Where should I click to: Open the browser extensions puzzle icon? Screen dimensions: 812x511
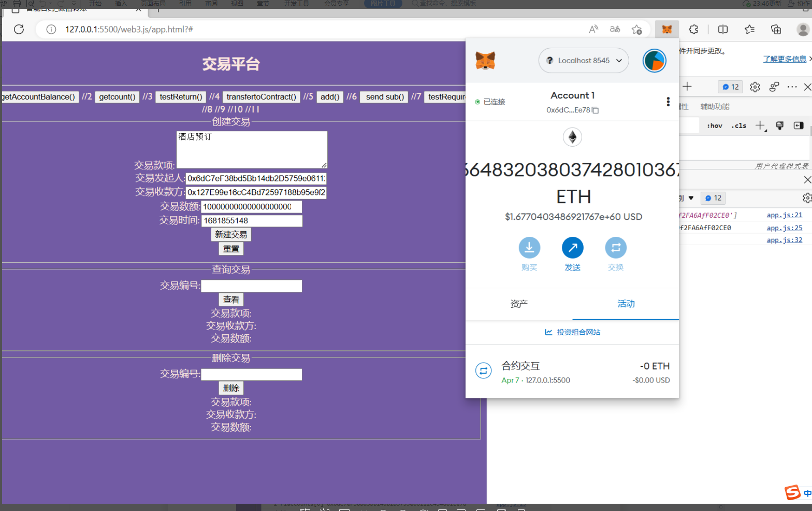(694, 29)
